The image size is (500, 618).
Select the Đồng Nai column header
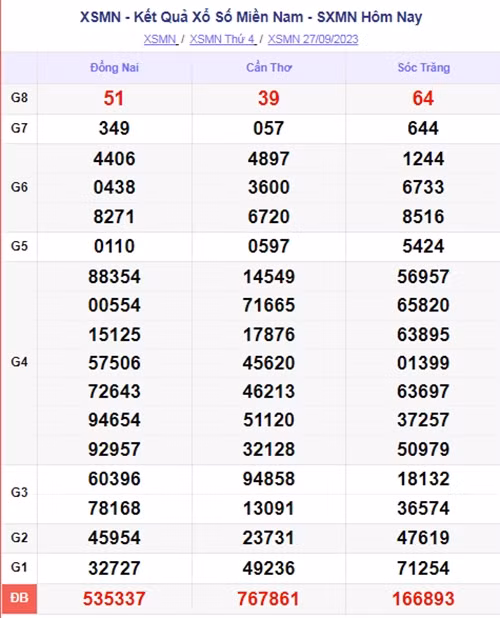tap(114, 67)
